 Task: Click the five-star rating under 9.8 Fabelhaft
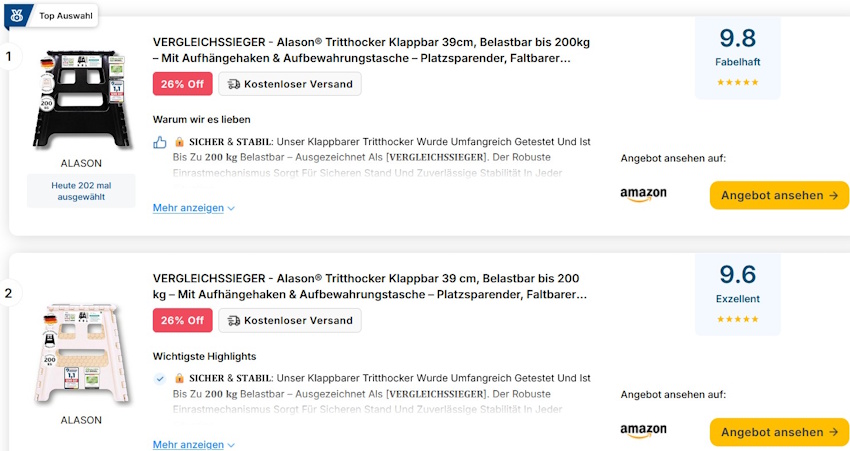tap(737, 82)
